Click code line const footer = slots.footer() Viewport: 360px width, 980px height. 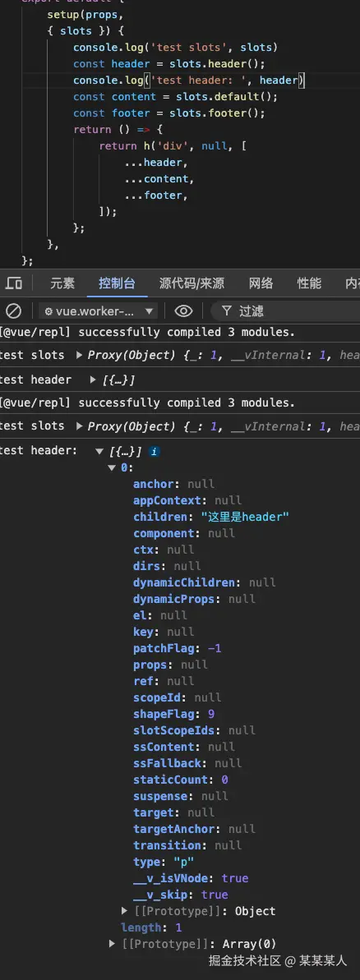[x=169, y=113]
